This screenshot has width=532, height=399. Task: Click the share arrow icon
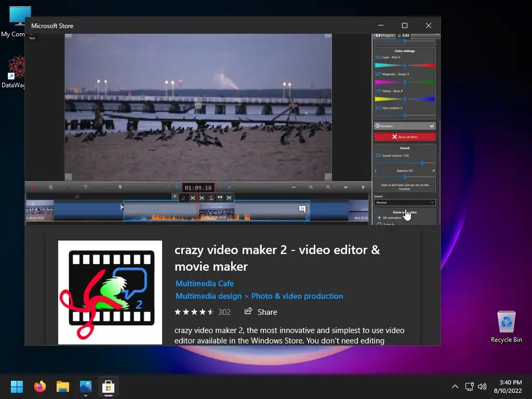pos(248,311)
